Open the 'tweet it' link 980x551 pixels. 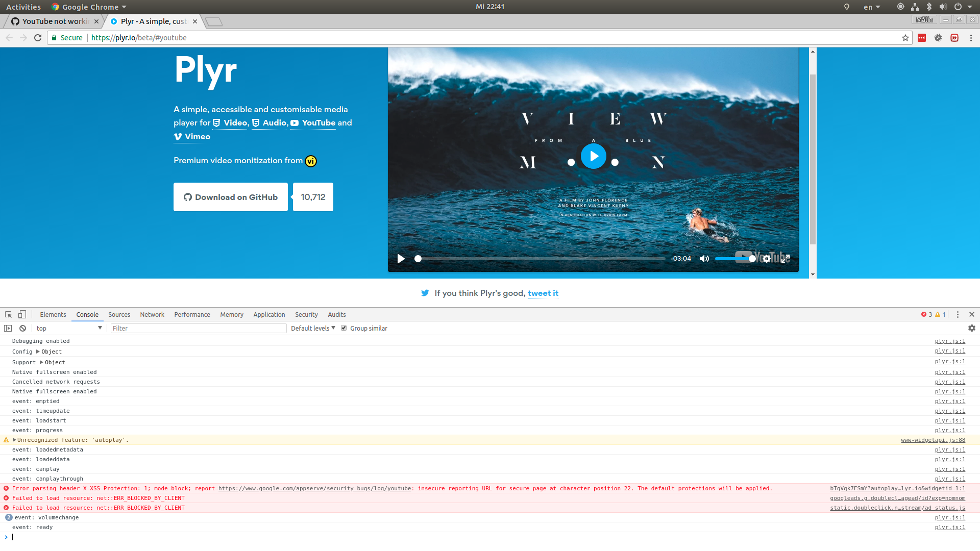point(543,293)
